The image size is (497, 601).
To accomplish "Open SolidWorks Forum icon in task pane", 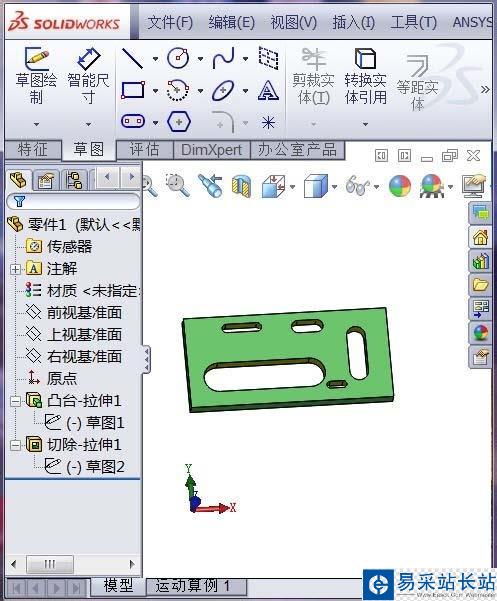I will point(481,213).
